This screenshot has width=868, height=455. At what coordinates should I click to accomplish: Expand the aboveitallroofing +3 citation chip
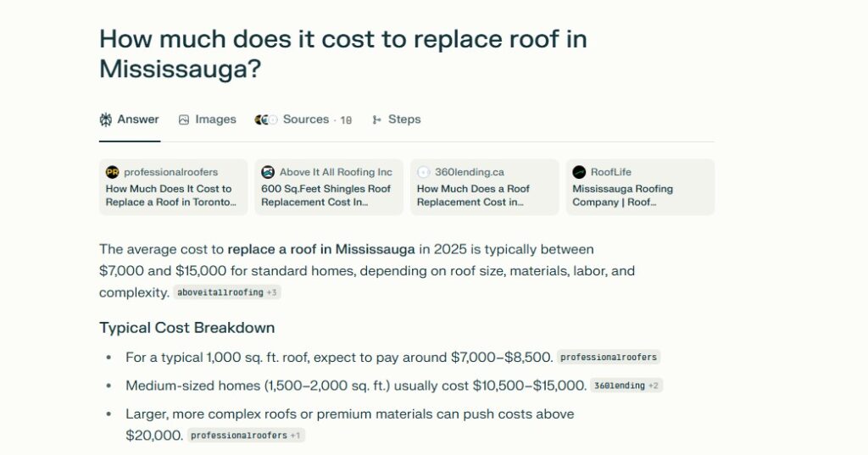click(228, 292)
